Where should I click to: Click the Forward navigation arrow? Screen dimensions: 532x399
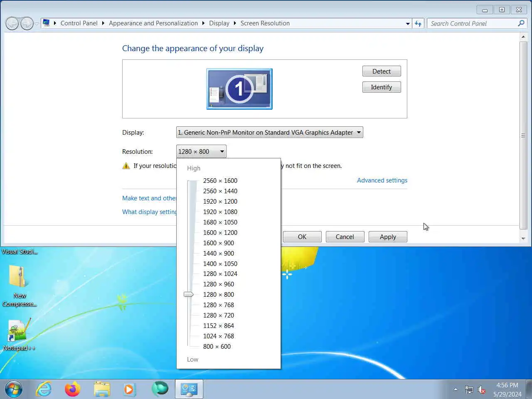[x=27, y=23]
